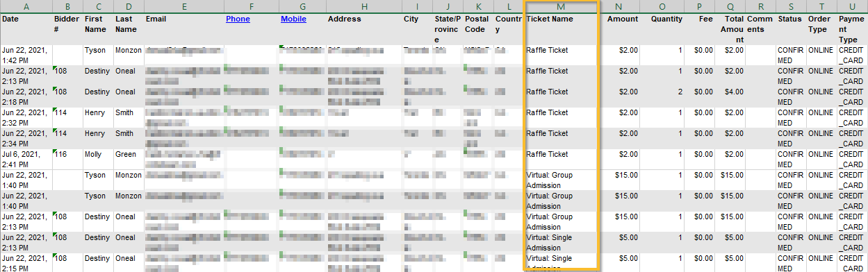
Task: Click the first Virtual: Single Admission cell
Action: 561,242
